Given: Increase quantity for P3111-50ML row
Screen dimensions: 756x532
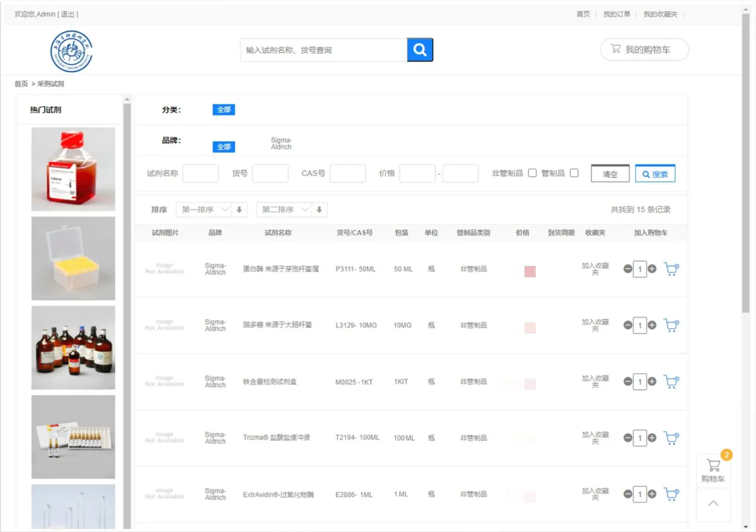Looking at the screenshot, I should pyautogui.click(x=652, y=269).
